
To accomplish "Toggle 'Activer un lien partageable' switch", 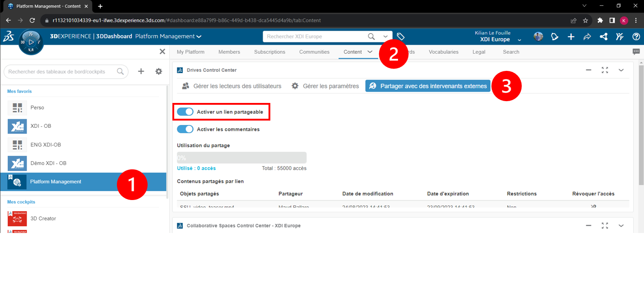I will [x=185, y=112].
